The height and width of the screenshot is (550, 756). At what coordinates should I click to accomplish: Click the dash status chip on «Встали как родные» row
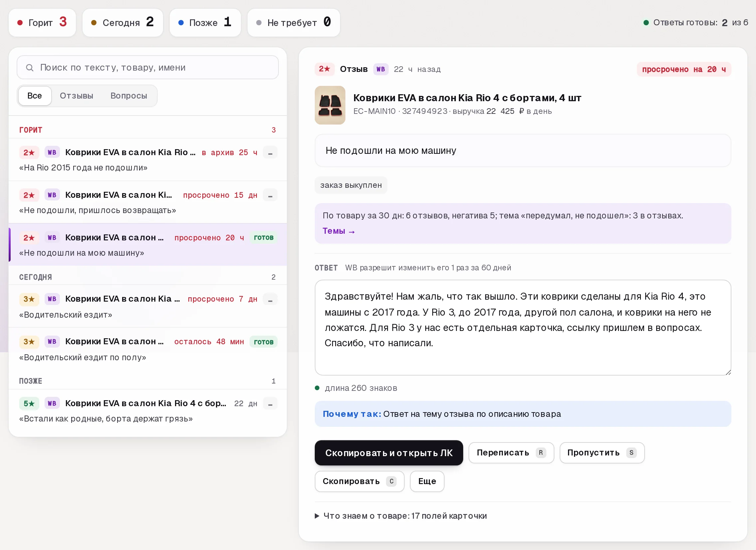270,404
